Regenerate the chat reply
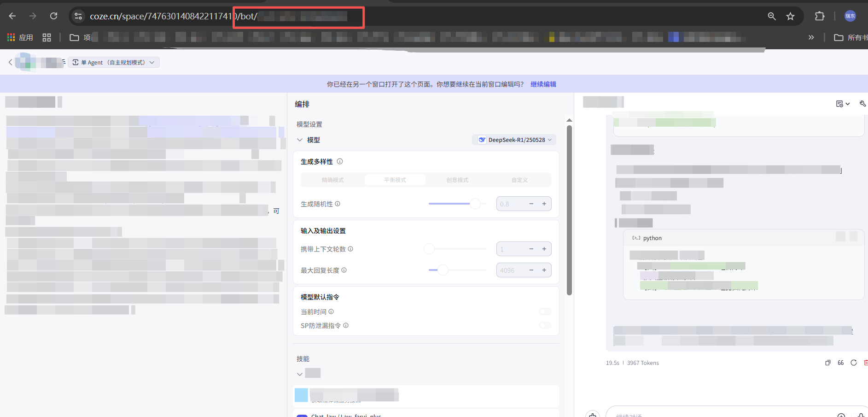The height and width of the screenshot is (417, 868). tap(853, 363)
